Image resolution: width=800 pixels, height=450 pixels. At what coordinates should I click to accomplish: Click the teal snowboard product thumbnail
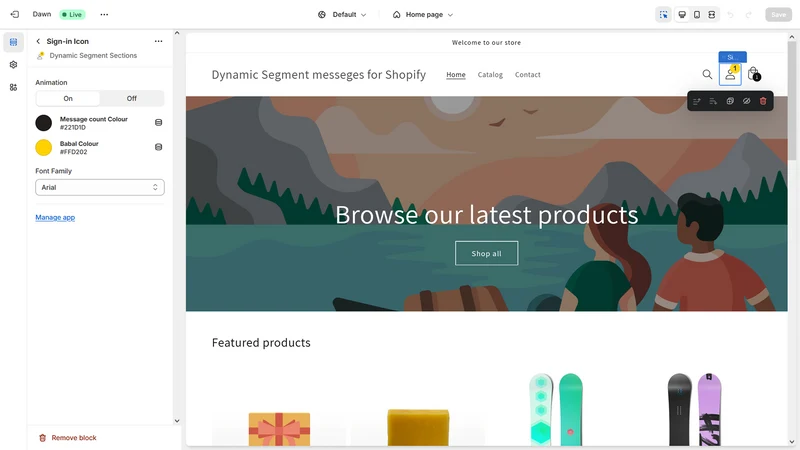[x=556, y=409]
